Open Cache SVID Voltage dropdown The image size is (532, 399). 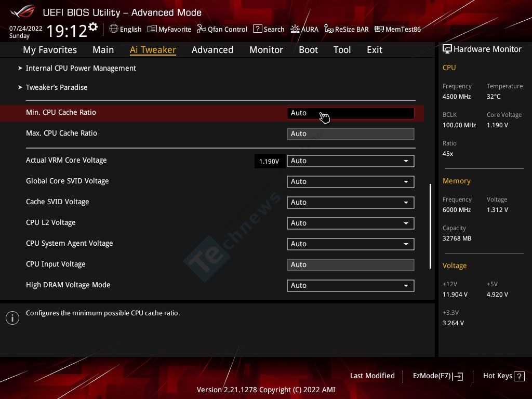click(351, 203)
